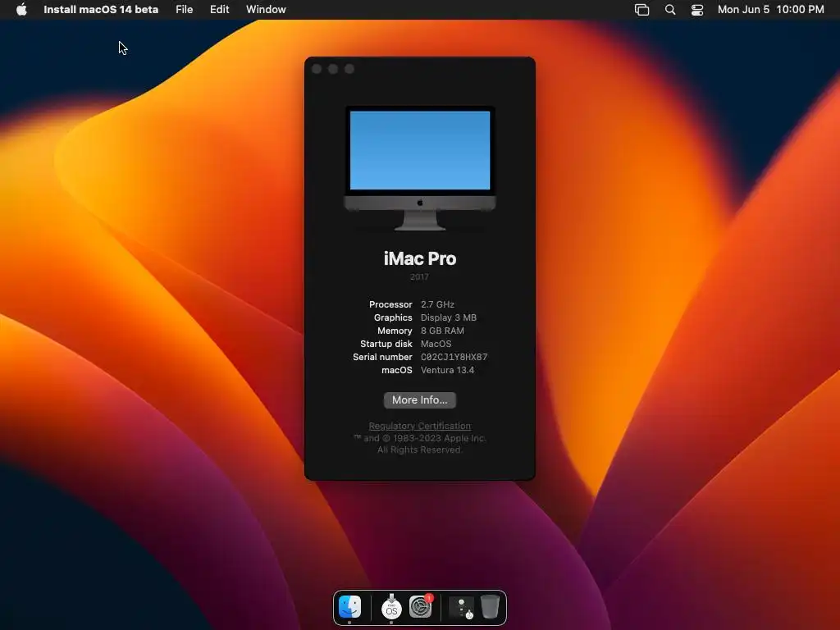Open Control Center

coord(697,9)
